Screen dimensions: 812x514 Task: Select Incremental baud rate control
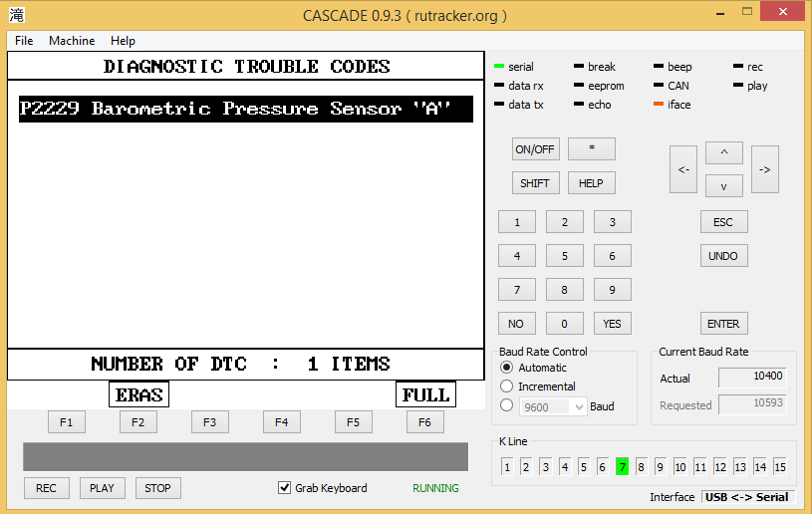point(507,386)
